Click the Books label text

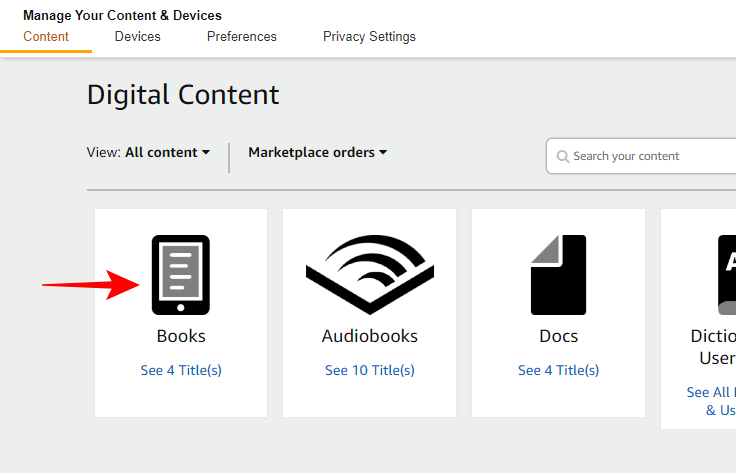click(x=181, y=336)
